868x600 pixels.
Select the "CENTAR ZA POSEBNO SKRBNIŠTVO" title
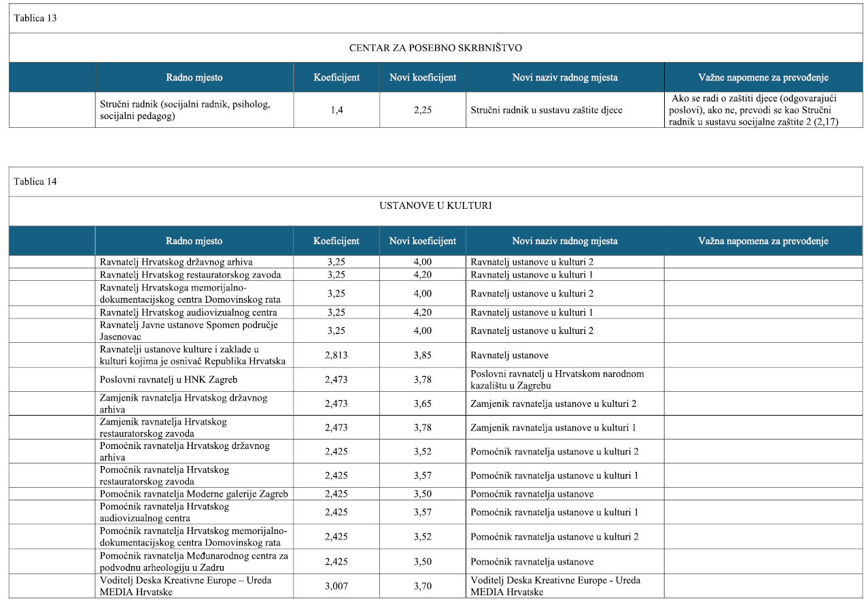pos(435,48)
